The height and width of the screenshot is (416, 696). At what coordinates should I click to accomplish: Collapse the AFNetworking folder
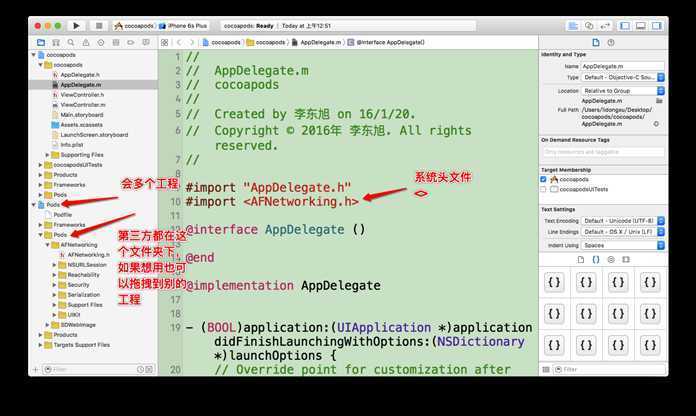pos(47,245)
